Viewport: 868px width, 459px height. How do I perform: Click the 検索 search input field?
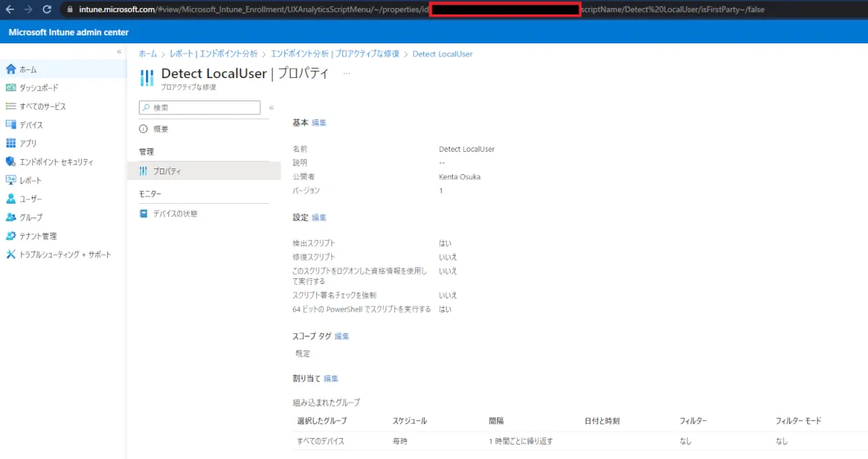click(x=200, y=107)
